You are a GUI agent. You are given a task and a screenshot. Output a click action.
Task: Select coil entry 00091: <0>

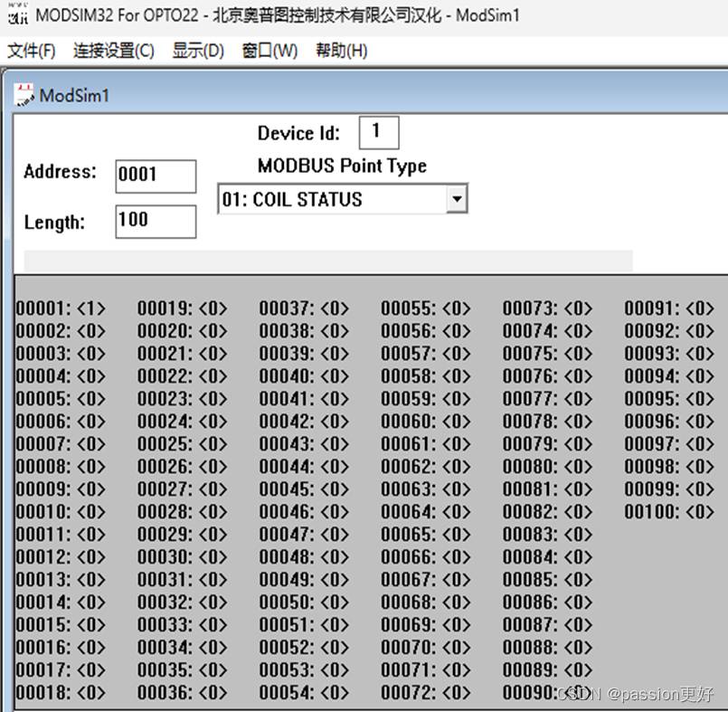669,309
